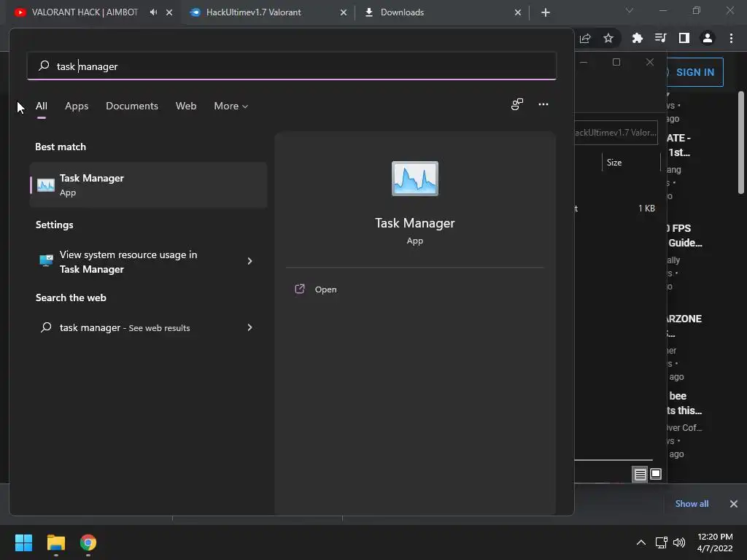Screen dimensions: 747x560
Task: Click the Open action for Task Manager
Action: click(316, 289)
